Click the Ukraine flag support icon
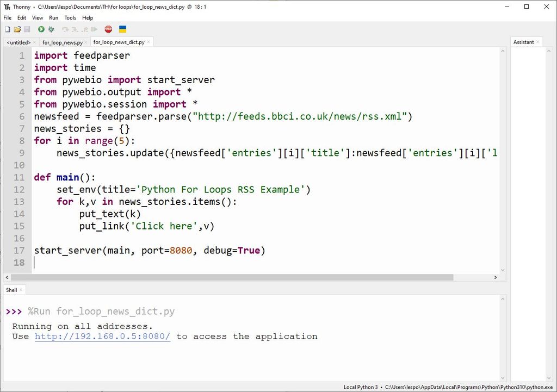 pyautogui.click(x=122, y=29)
